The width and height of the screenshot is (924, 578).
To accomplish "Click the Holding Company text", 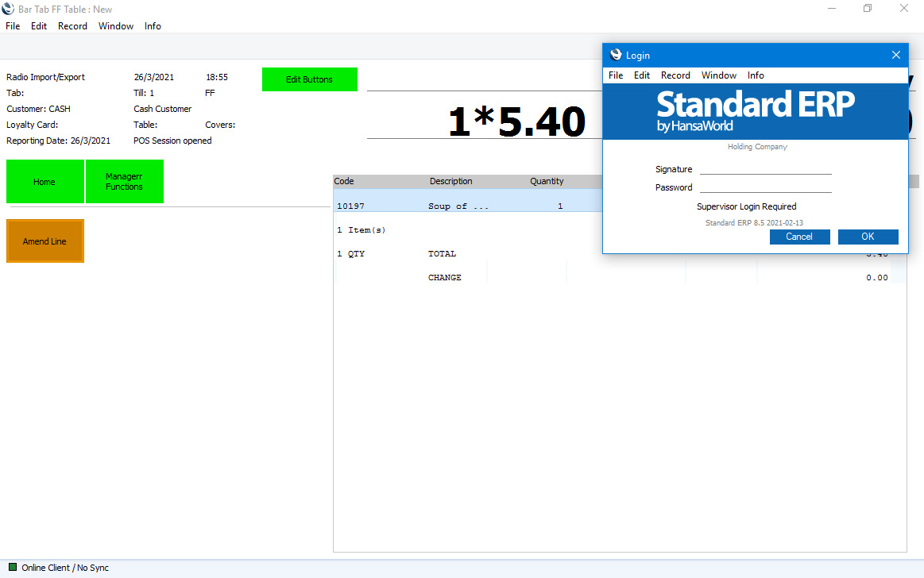I will pos(757,147).
